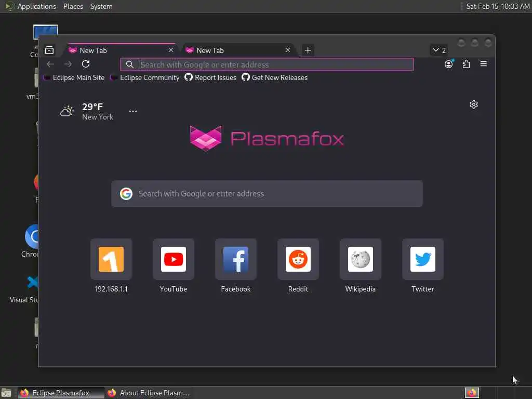Click show desktop icon in bottom panel
The image size is (532, 399).
6,393
